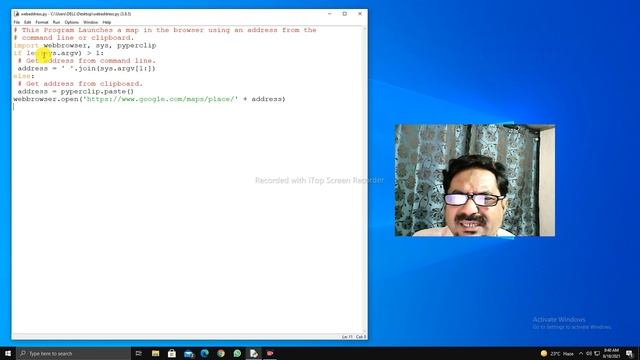Open the Mail app from the taskbar
This screenshot has width=640, height=360.
(x=189, y=353)
